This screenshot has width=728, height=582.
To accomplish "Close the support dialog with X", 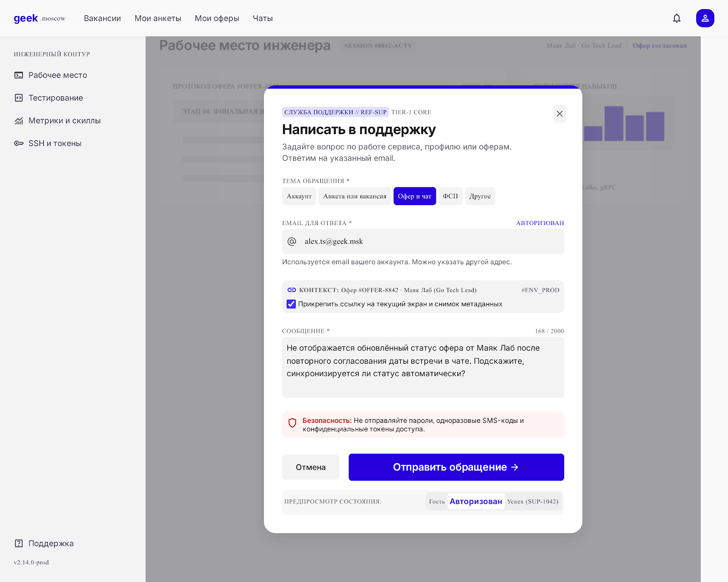I will [559, 114].
